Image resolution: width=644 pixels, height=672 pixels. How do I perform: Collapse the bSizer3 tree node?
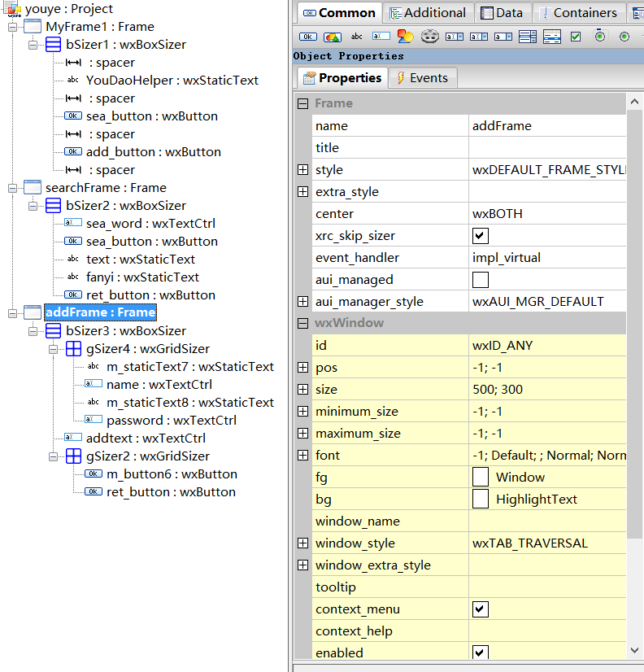33,331
